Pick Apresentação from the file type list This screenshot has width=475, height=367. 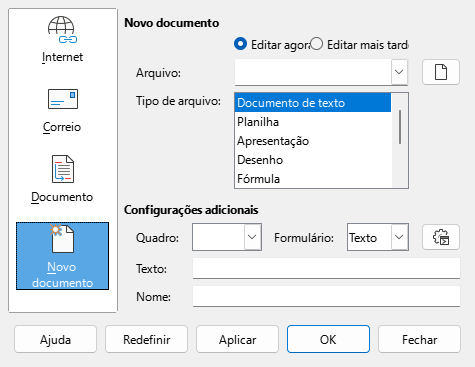click(x=313, y=141)
